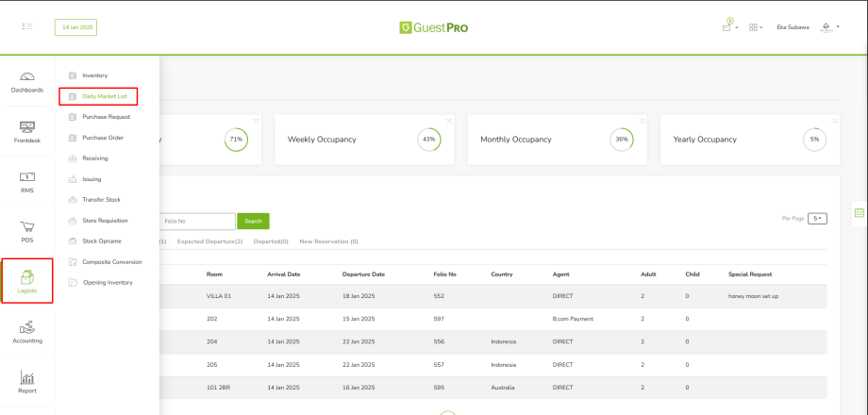Collapse sidebar with the hamburger menu icon
The height and width of the screenshot is (415, 868).
[27, 27]
